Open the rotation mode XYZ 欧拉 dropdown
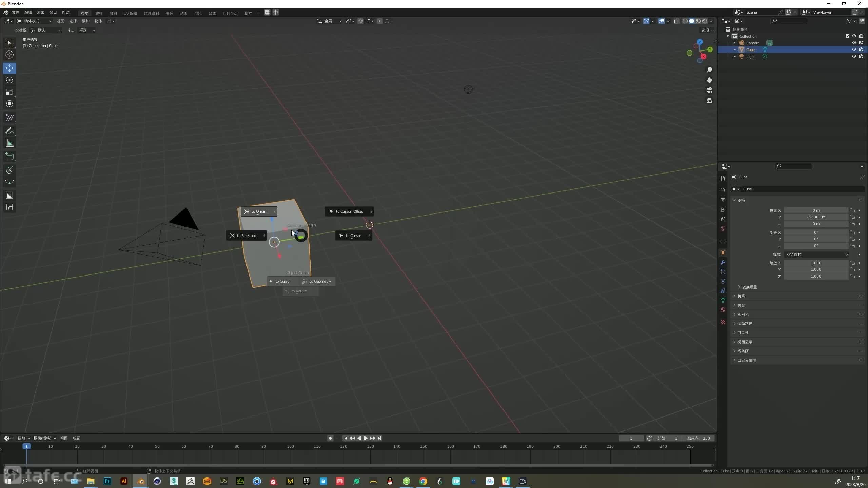 816,255
